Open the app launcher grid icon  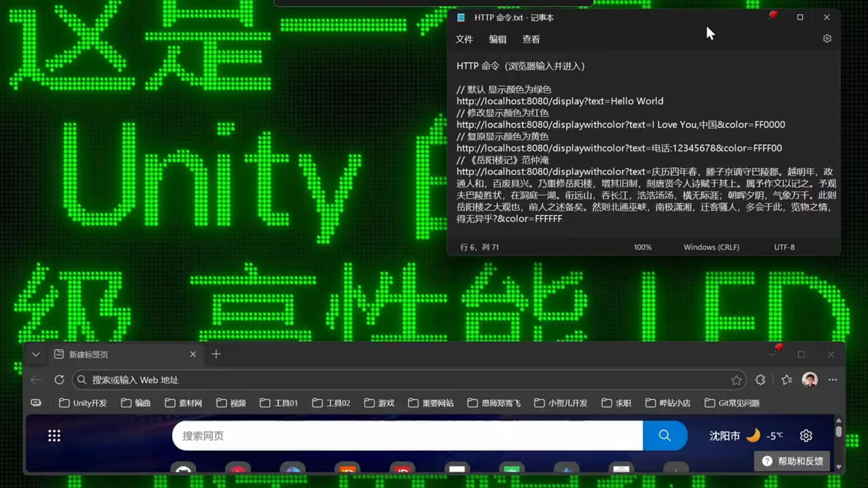pos(54,436)
